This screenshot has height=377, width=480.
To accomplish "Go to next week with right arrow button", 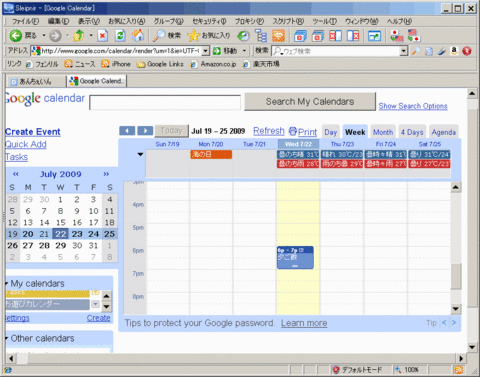I will pos(145,131).
